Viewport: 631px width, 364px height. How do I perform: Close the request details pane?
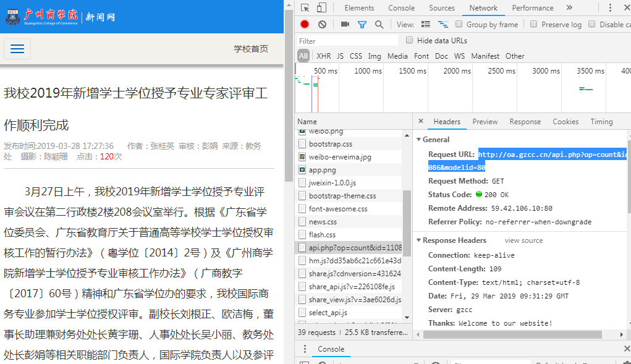(x=420, y=121)
